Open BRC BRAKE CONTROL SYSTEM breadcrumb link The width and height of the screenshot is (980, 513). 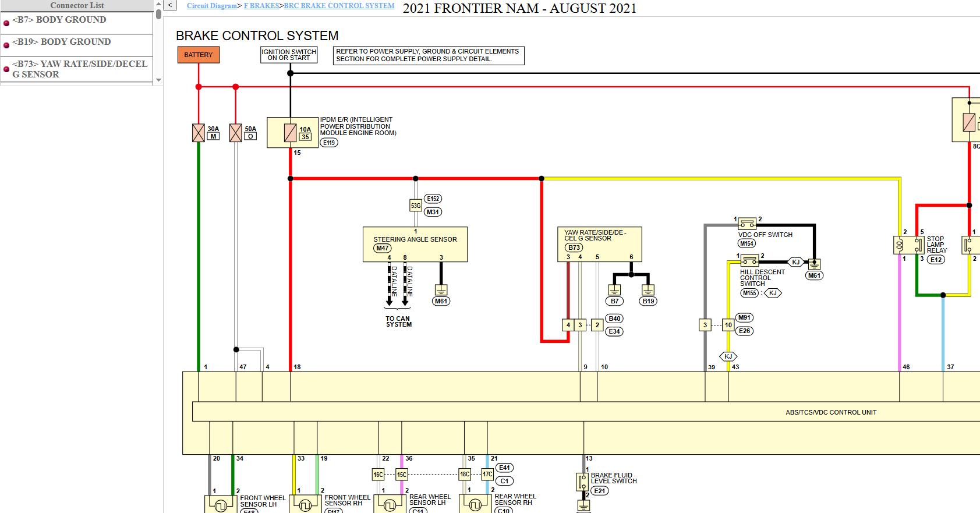[339, 6]
